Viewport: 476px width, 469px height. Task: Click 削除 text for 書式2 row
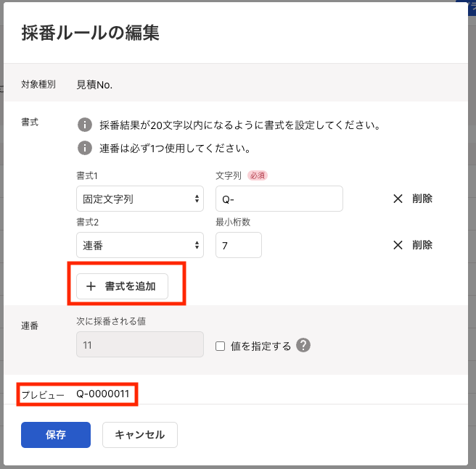[422, 245]
